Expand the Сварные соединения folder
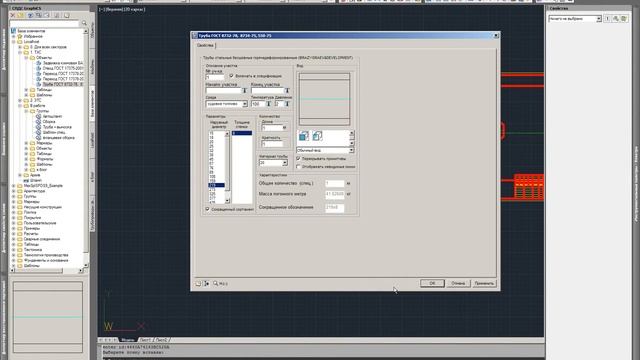Viewport: 640px width, 360px height. [x=13, y=239]
